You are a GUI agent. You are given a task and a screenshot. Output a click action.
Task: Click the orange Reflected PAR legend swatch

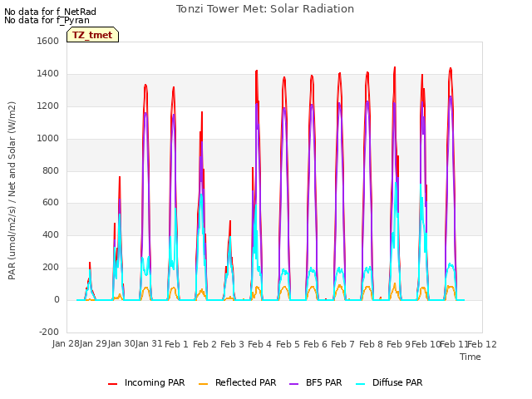coord(203,384)
